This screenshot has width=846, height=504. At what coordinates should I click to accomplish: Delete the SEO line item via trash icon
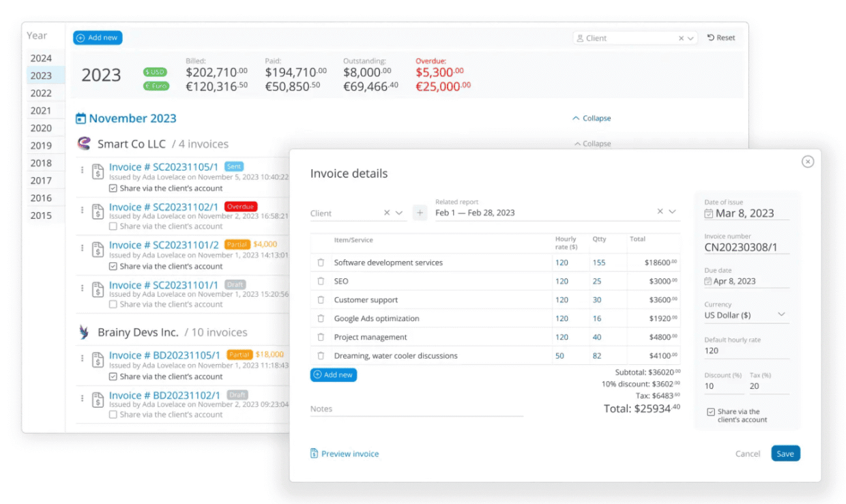point(321,281)
